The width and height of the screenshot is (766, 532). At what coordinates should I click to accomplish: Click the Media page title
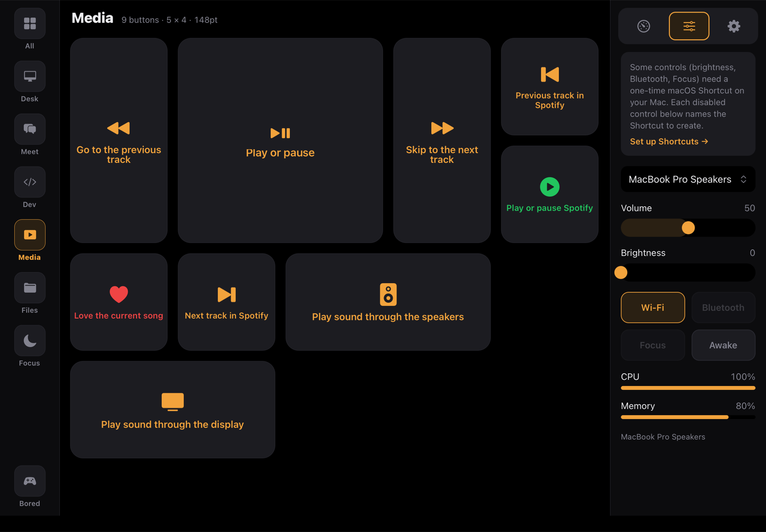pos(92,18)
